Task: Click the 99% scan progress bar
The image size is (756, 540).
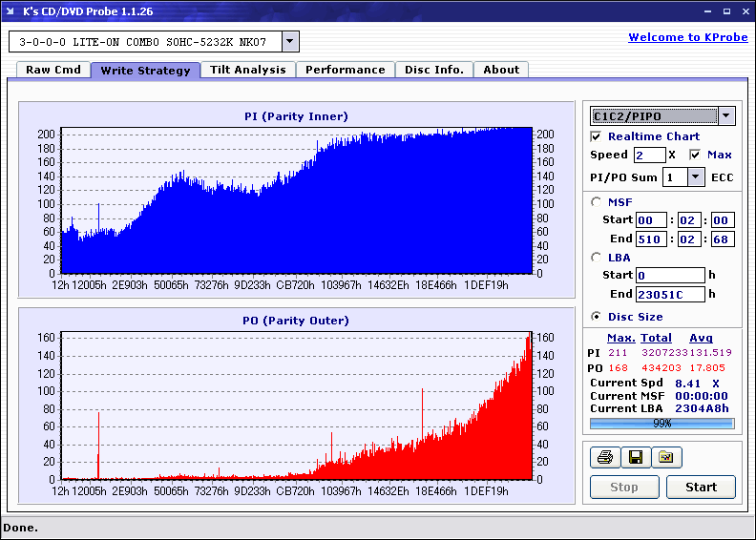Action: tap(662, 424)
